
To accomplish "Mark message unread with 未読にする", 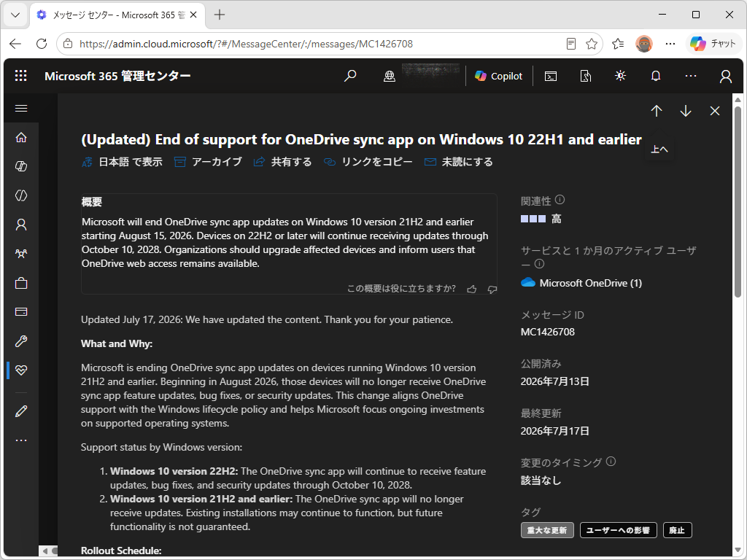I will click(x=458, y=162).
